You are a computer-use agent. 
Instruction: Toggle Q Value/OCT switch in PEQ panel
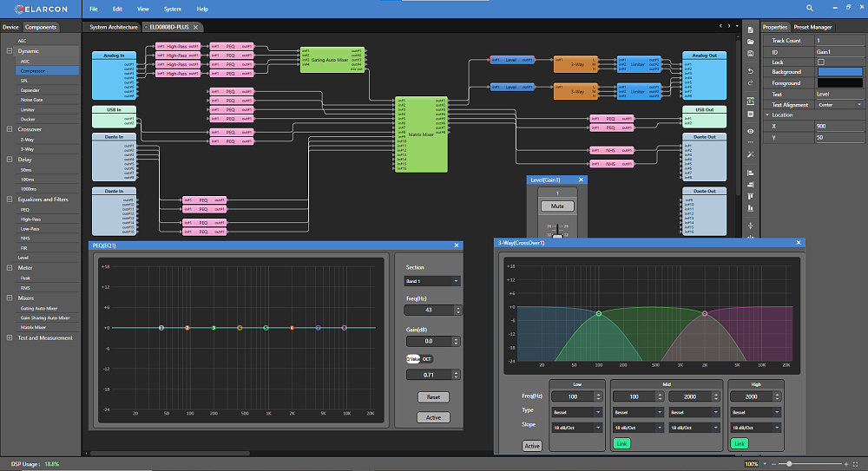coord(419,359)
